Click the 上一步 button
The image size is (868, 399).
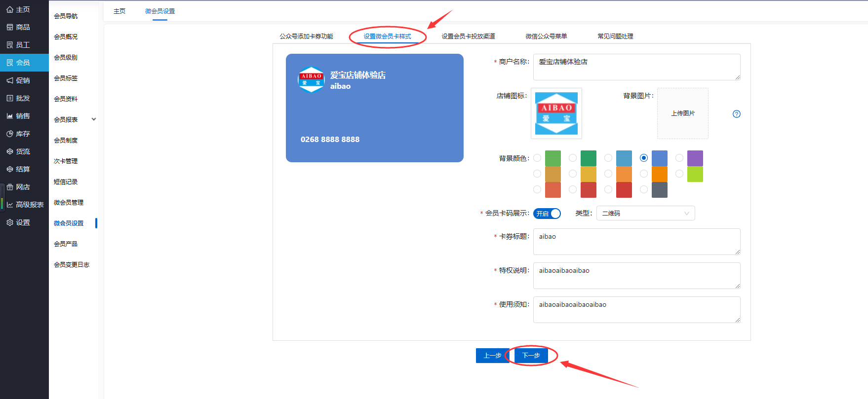(x=493, y=356)
